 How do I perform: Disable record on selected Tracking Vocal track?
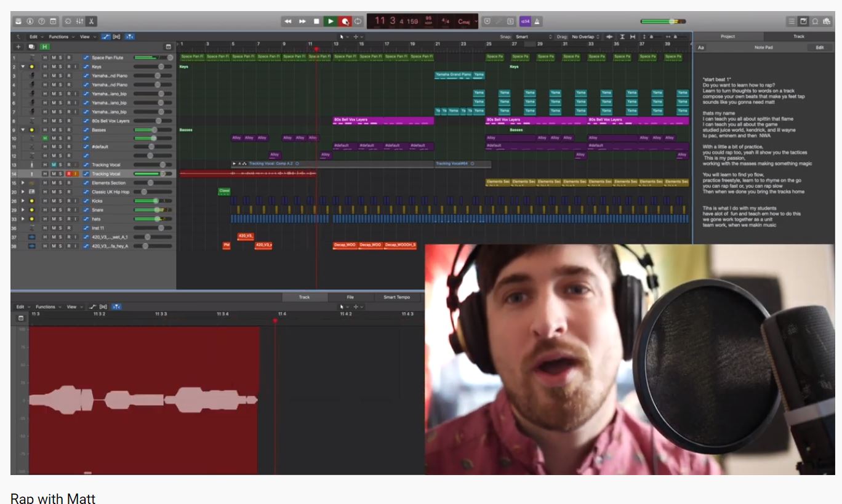pos(68,174)
